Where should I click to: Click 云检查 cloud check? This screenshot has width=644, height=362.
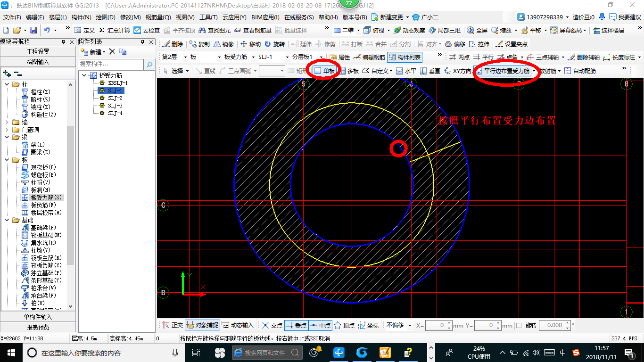pos(147,30)
